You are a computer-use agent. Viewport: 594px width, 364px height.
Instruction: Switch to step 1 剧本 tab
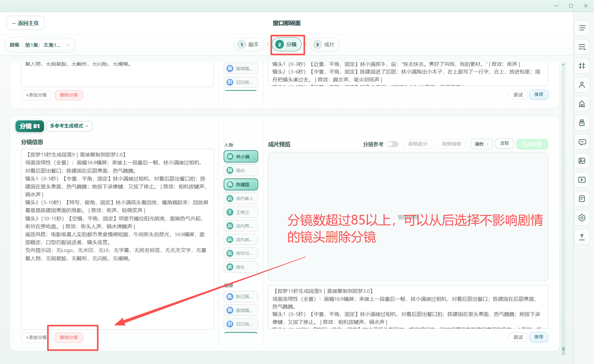point(249,45)
